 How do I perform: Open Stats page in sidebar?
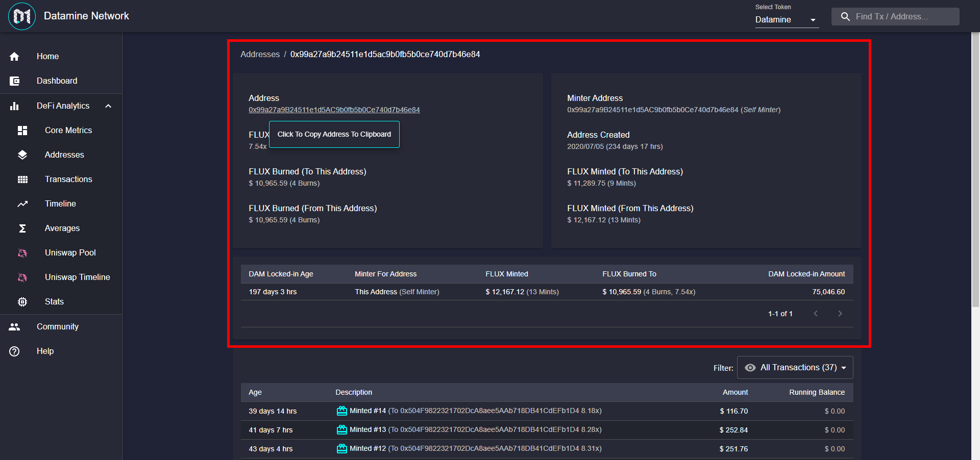pos(61,302)
